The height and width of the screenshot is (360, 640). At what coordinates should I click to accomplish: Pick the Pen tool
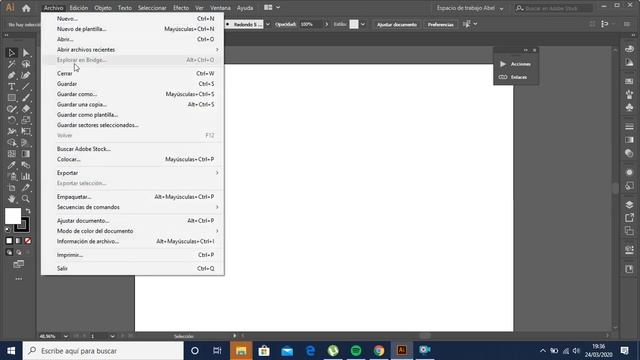pyautogui.click(x=11, y=76)
